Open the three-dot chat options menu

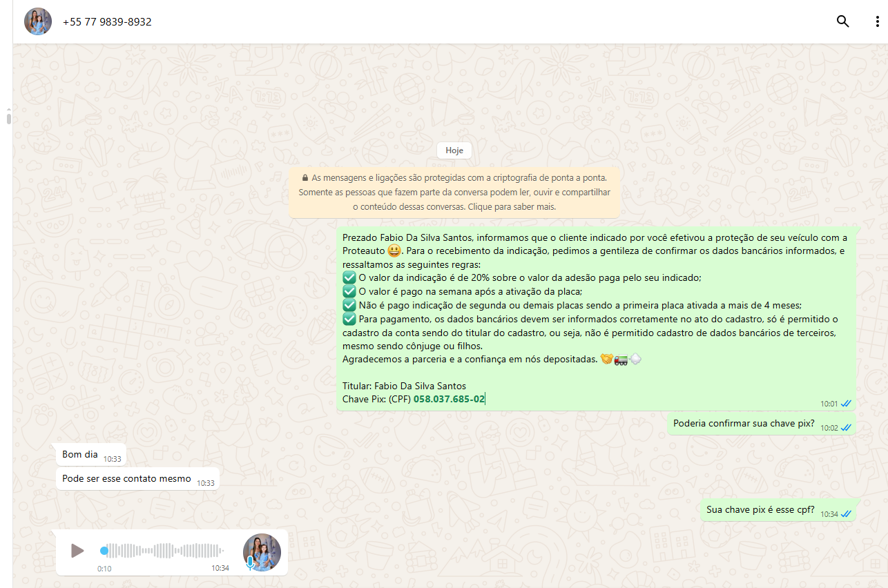tap(877, 21)
